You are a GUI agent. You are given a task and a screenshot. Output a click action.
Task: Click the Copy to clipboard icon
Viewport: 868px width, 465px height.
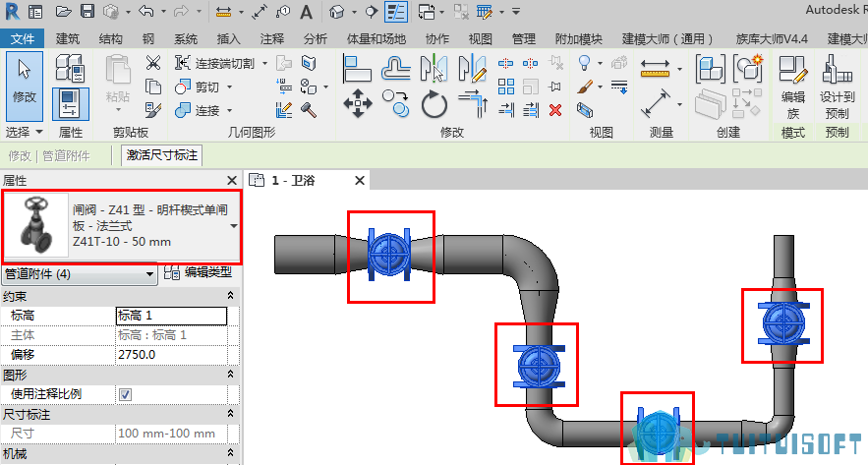click(153, 87)
